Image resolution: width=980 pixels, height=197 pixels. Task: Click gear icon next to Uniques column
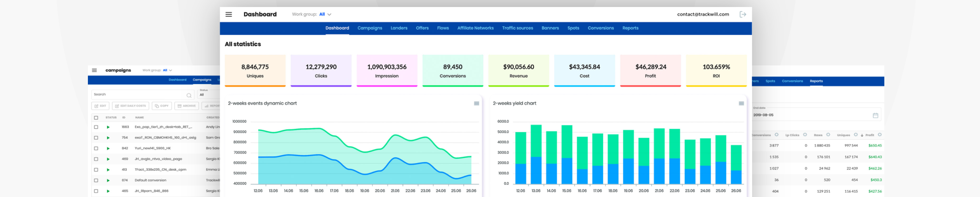tap(856, 135)
